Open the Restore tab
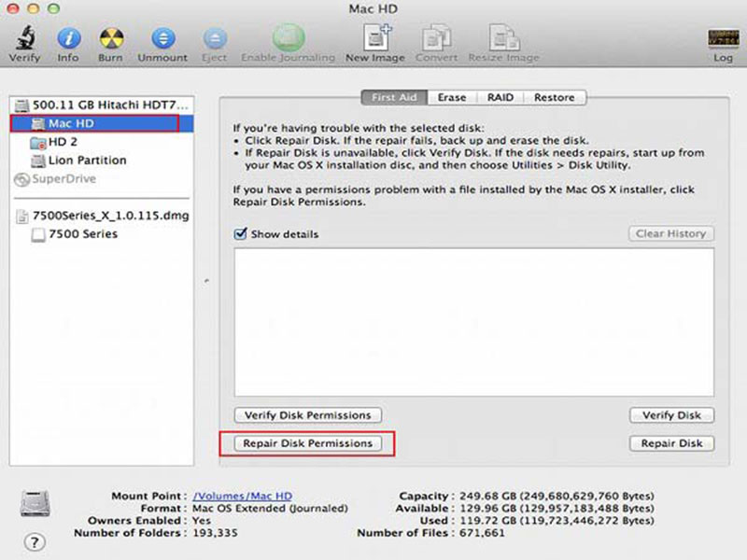The width and height of the screenshot is (747, 560). 554,97
